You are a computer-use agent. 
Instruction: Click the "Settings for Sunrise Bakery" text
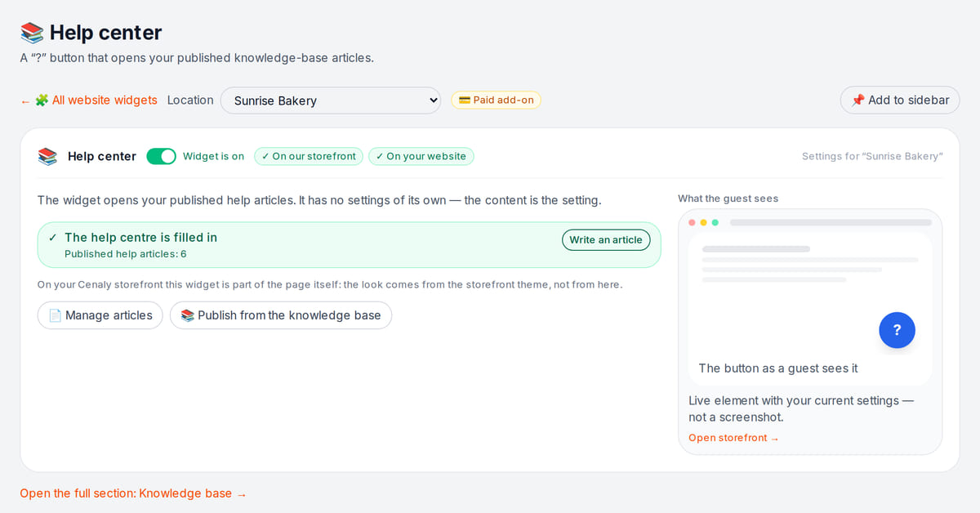coord(872,156)
